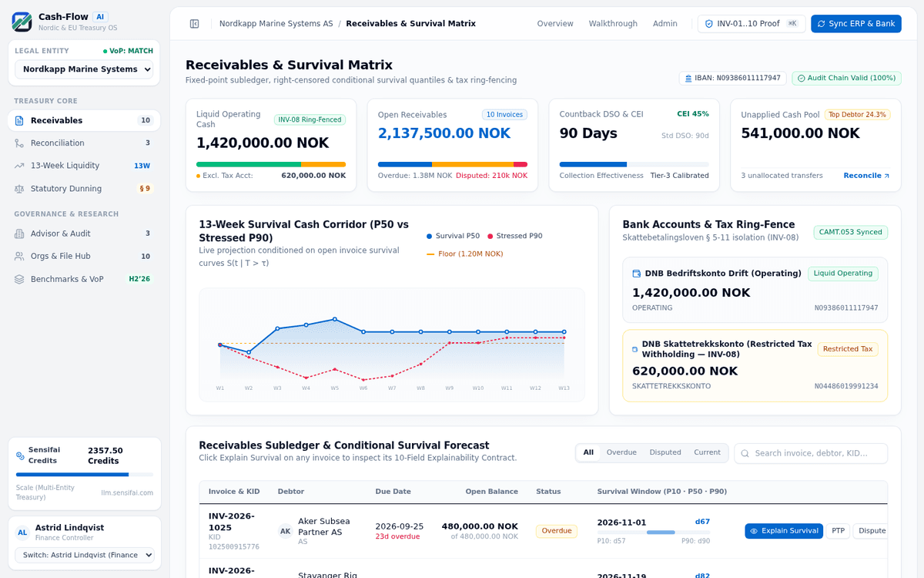Select the All filter tab

pos(588,452)
